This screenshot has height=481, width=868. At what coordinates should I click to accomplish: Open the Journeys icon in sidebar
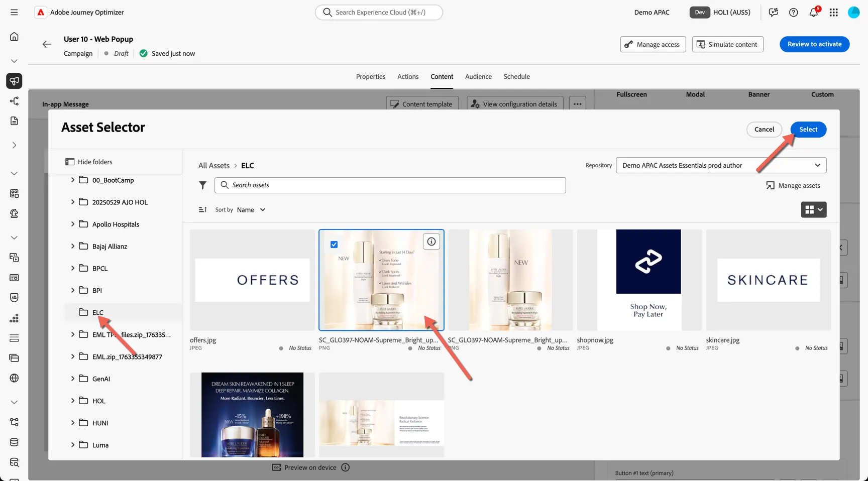[x=14, y=101]
